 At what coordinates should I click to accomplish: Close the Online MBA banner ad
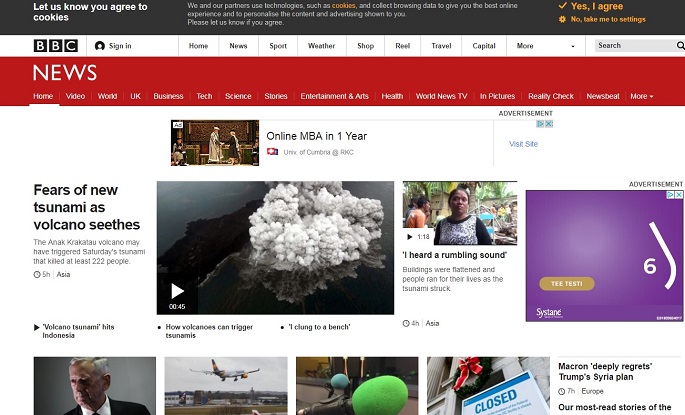[x=548, y=124]
